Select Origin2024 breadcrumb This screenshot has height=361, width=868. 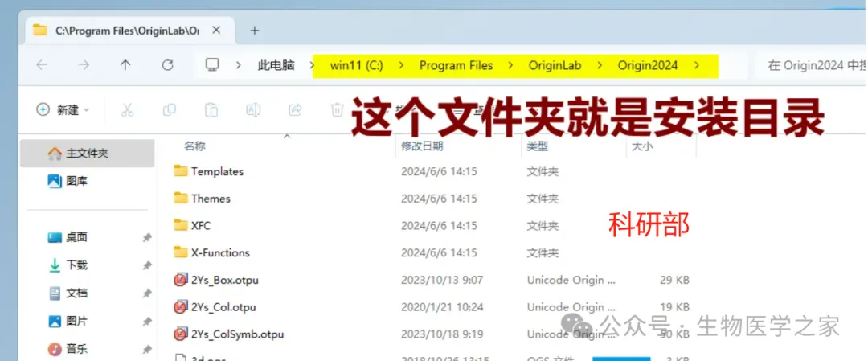(x=648, y=65)
